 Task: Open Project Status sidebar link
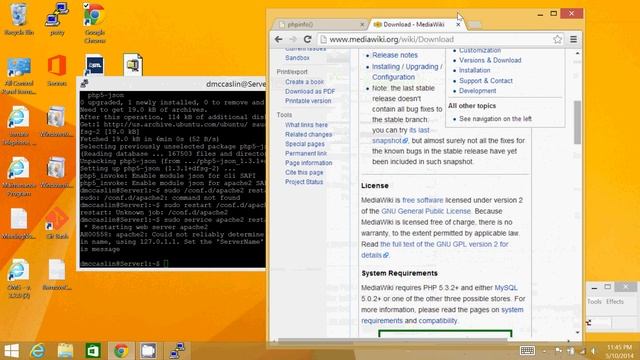tap(304, 182)
